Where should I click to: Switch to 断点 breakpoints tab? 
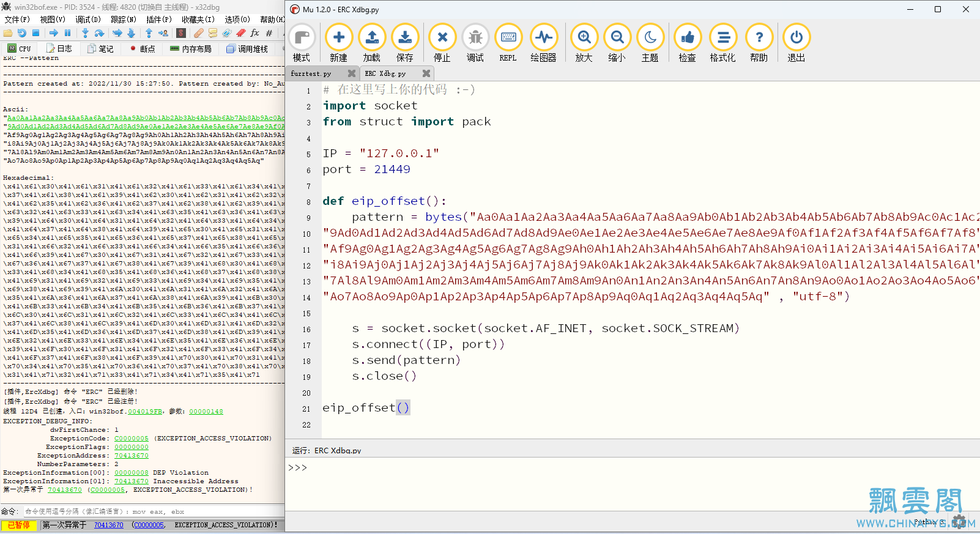142,49
